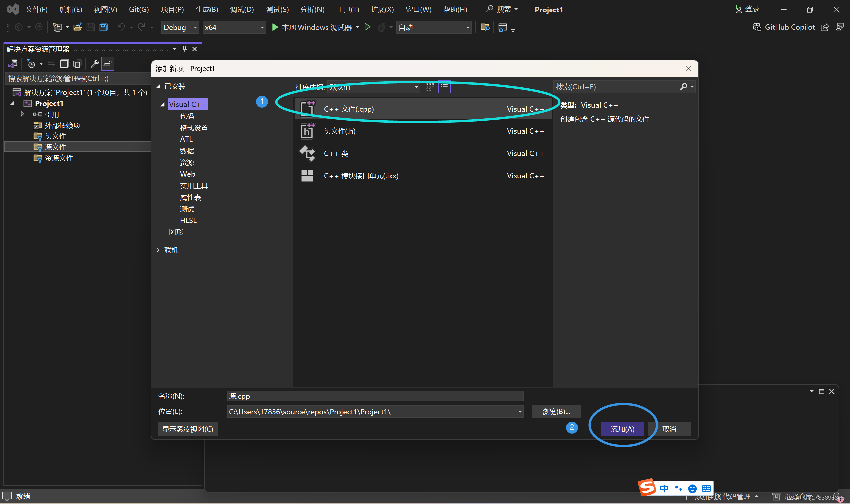Open the 文件(F) menu
Viewport: 850px width, 504px height.
coord(36,9)
